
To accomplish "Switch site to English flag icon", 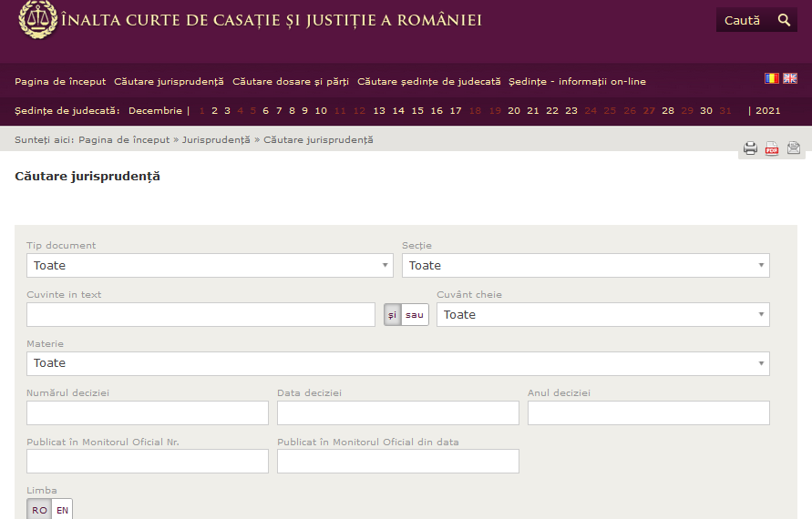I will tap(790, 78).
